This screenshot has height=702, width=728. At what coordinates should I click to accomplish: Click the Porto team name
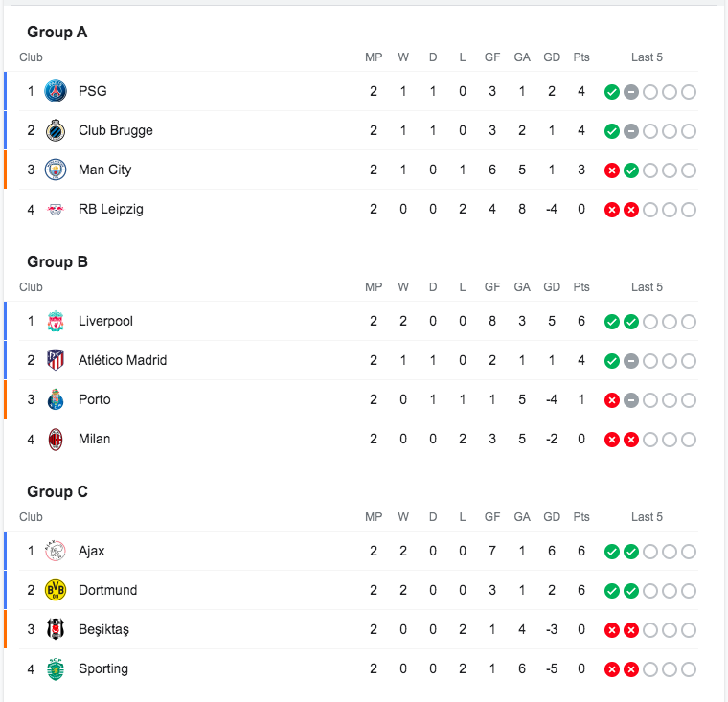pos(94,399)
